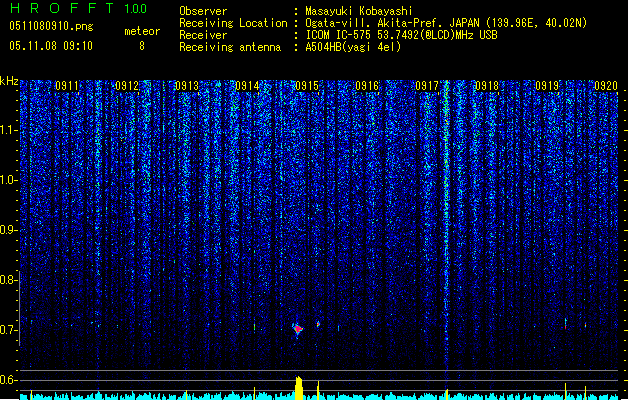Click the ICOM IC-575 receiver details

click(x=402, y=35)
